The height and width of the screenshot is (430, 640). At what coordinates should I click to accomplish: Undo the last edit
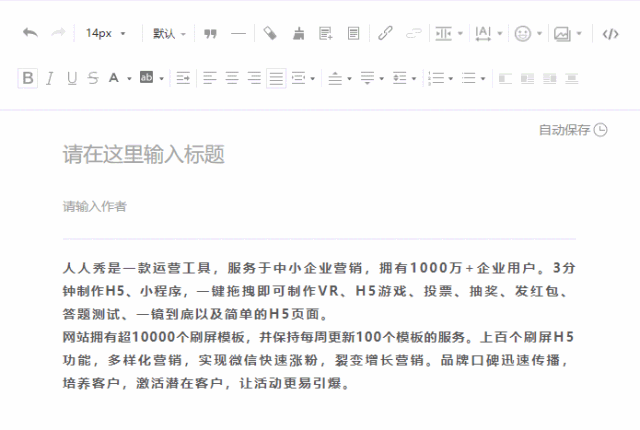click(30, 33)
